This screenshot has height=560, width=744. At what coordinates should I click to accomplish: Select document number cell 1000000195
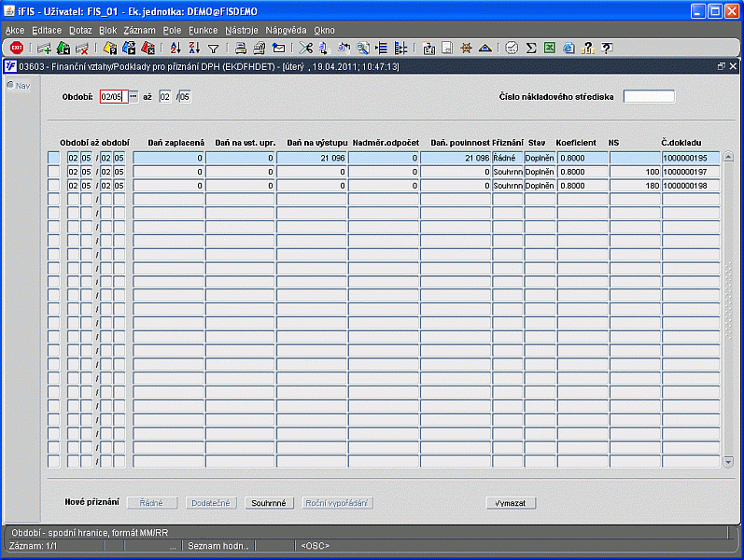(x=691, y=158)
